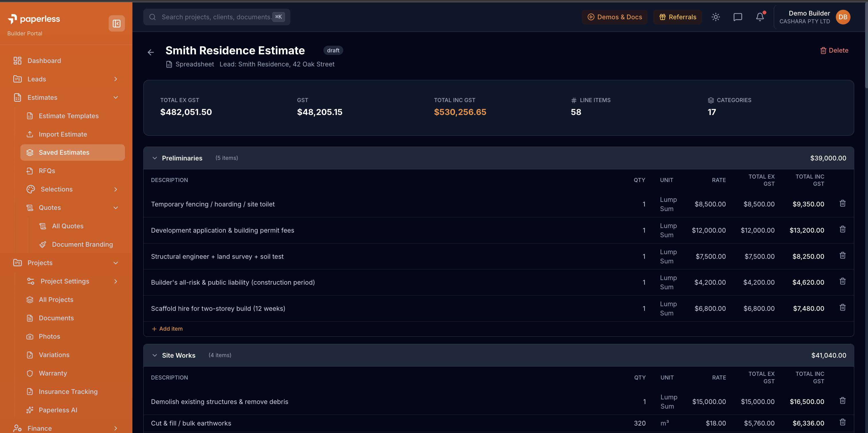This screenshot has width=868, height=433.
Task: Collapse the Site Works category
Action: tap(155, 355)
